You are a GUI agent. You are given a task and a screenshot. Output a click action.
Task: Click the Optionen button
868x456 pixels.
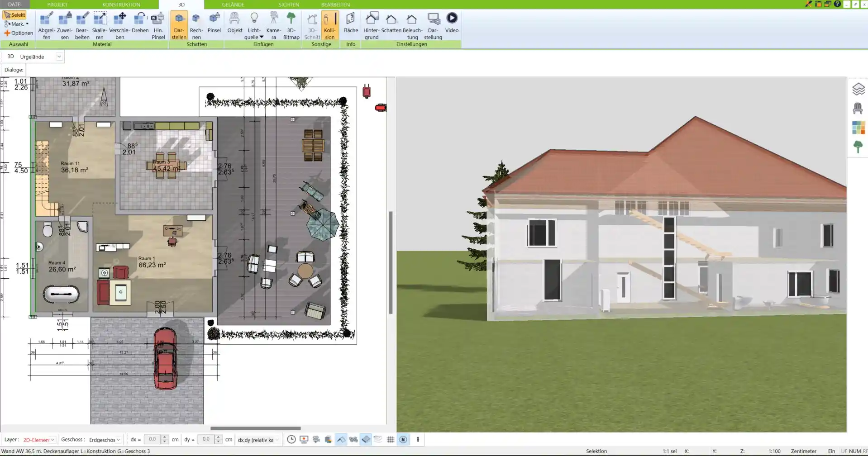tap(19, 33)
